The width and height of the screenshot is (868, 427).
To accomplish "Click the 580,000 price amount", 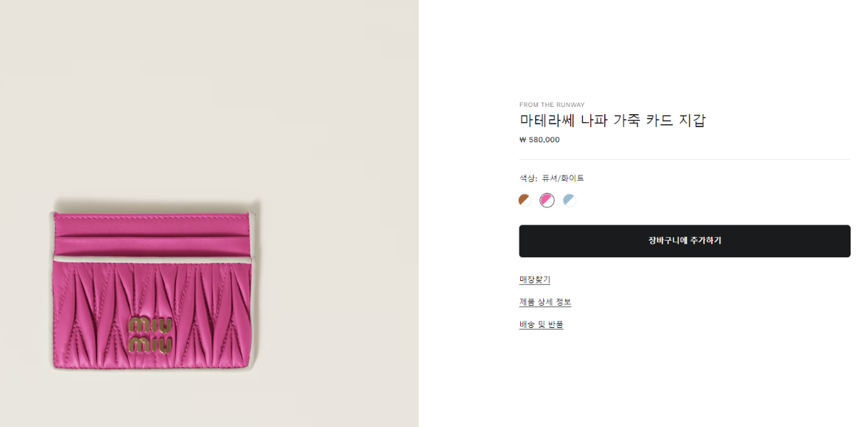I will (x=544, y=140).
